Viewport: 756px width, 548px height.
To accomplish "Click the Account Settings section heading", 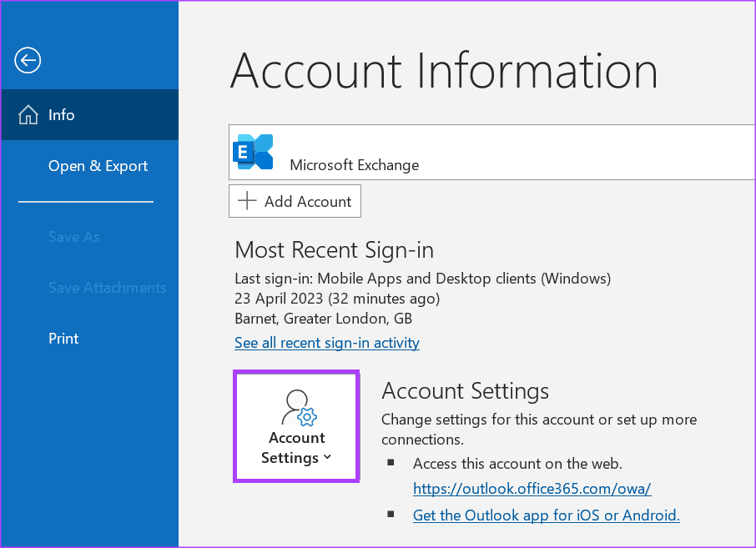I will [465, 390].
